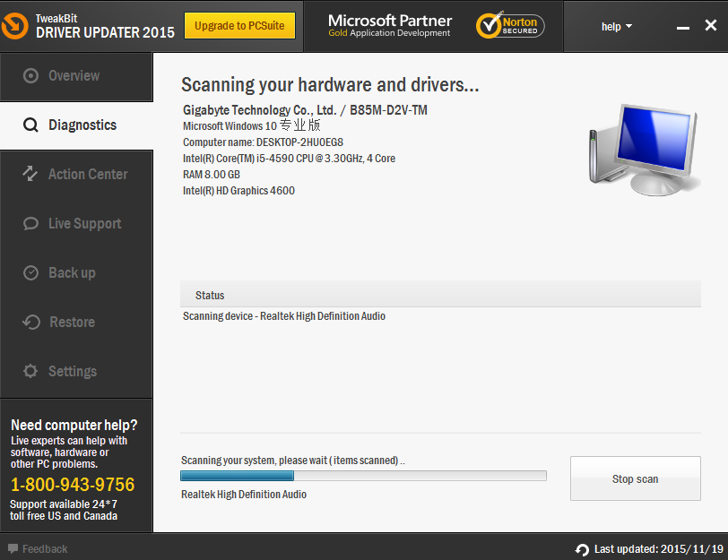Click the TweakBit orange logo icon

[x=15, y=25]
